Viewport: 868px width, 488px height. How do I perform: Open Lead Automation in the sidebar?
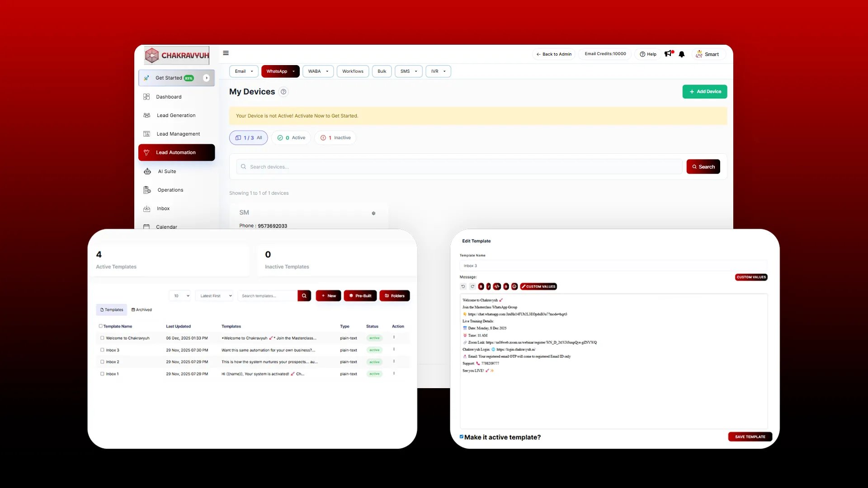pos(176,153)
